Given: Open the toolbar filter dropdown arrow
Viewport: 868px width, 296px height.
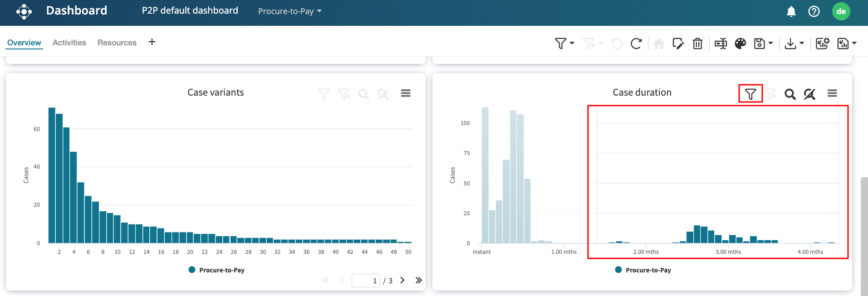Looking at the screenshot, I should [x=572, y=44].
